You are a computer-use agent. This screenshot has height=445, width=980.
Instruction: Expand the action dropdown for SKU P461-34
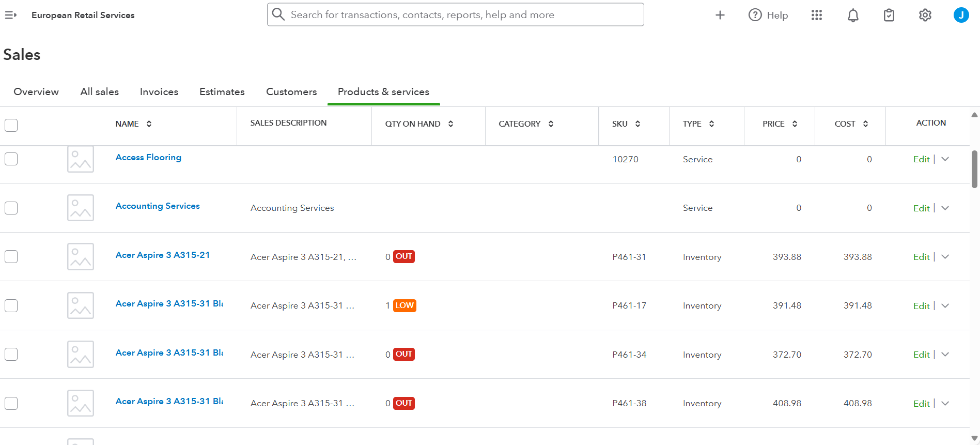pos(945,355)
